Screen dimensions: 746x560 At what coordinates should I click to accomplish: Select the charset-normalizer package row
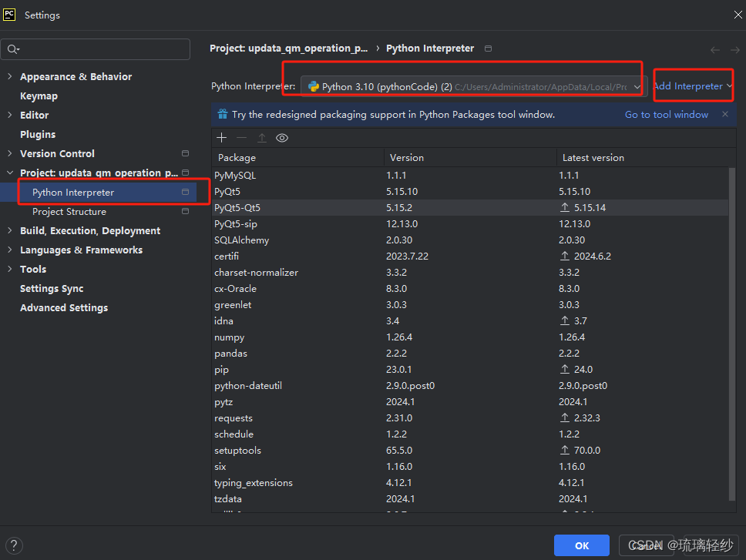[470, 273]
